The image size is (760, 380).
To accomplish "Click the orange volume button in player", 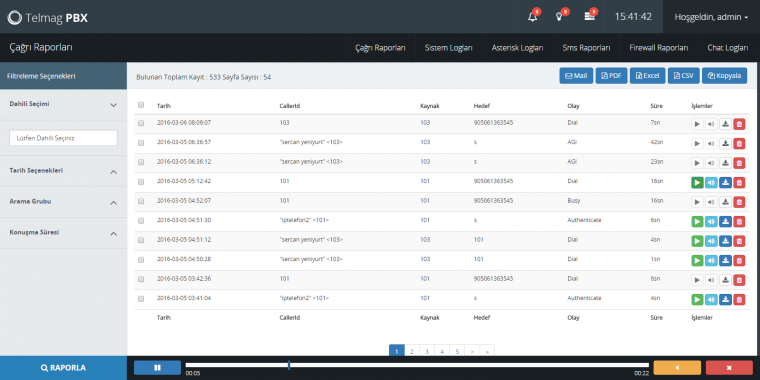I will (677, 367).
